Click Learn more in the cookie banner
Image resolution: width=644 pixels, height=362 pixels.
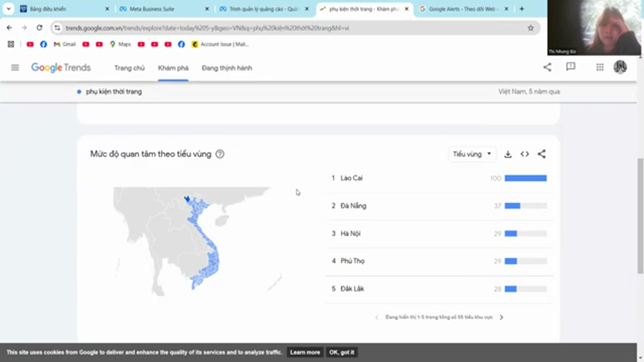click(x=305, y=352)
